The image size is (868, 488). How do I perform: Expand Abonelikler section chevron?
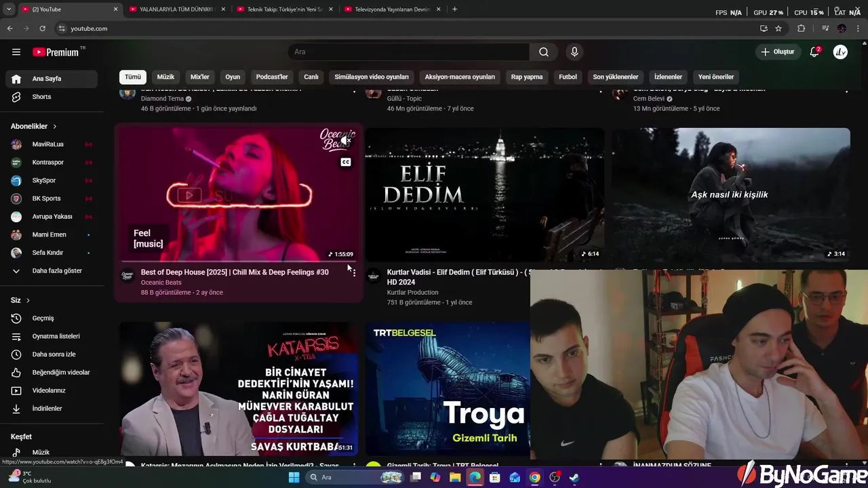(55, 127)
